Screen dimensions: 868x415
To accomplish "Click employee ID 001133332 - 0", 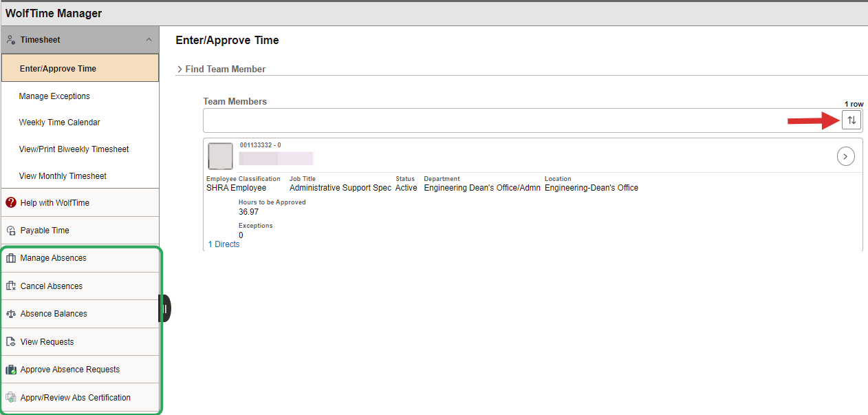I will pos(260,145).
